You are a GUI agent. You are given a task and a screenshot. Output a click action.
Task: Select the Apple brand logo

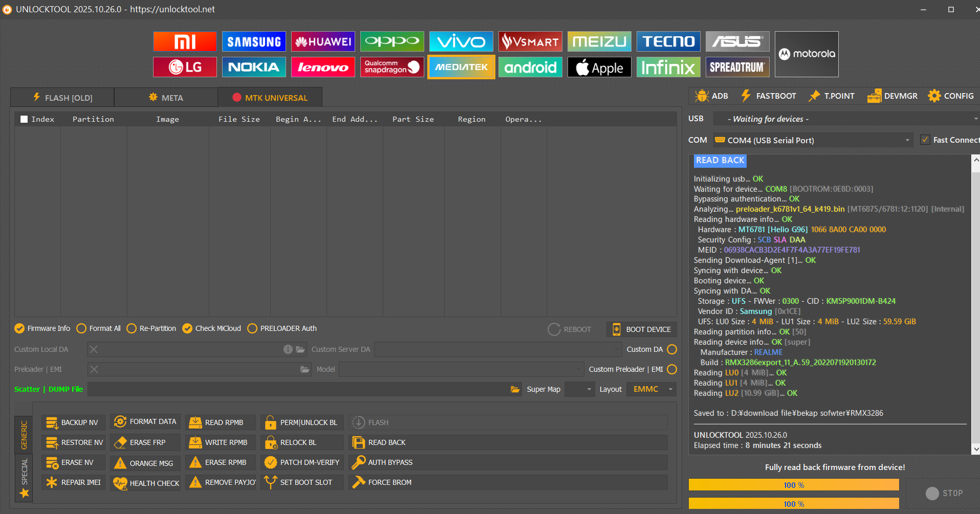pyautogui.click(x=599, y=67)
